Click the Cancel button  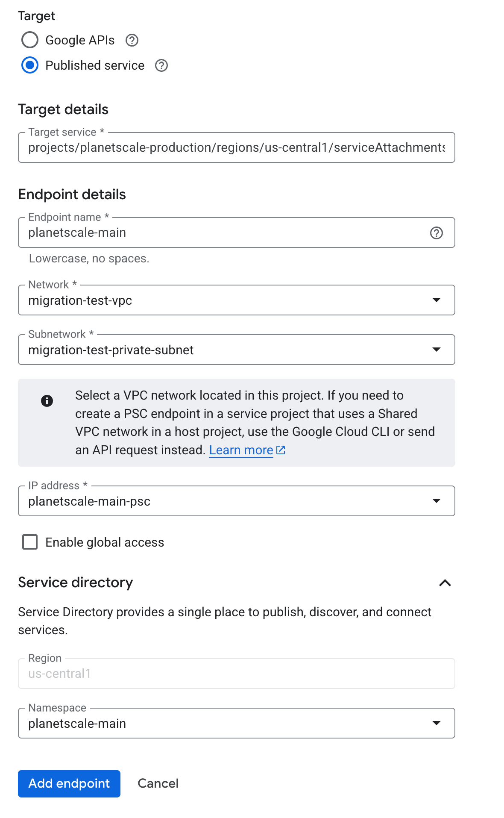coord(158,783)
